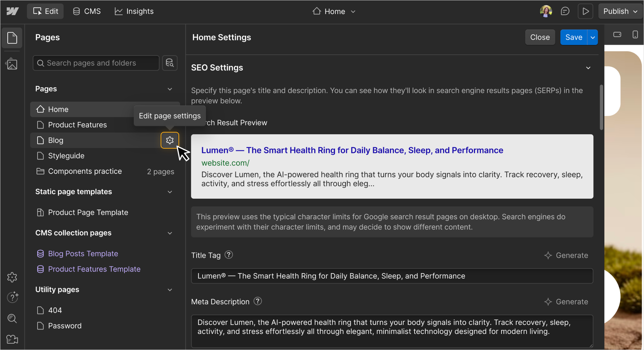Open the Publish dropdown
The height and width of the screenshot is (350, 644).
click(x=620, y=11)
